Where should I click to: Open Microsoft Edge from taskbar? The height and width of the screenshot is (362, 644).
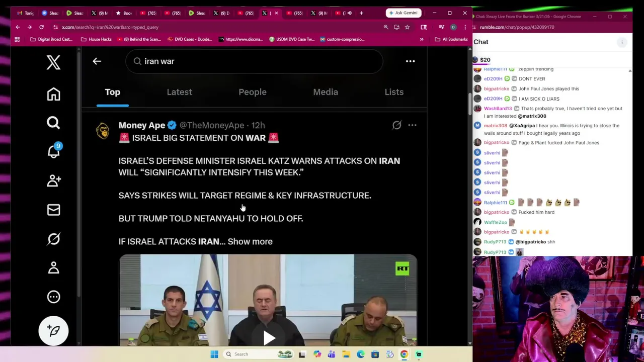[361, 354]
